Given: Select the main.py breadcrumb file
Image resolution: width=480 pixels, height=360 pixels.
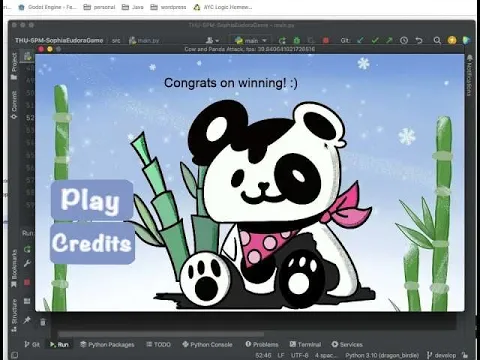Looking at the screenshot, I should [x=144, y=41].
